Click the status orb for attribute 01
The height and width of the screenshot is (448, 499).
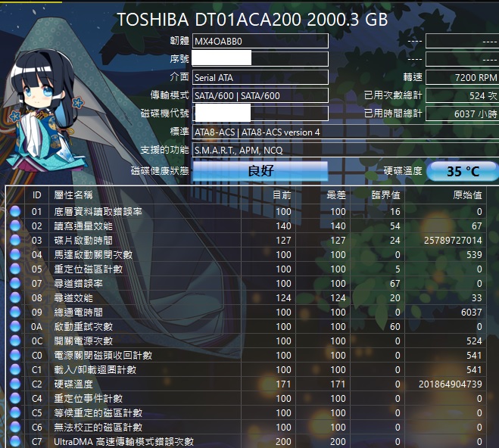pyautogui.click(x=15, y=211)
